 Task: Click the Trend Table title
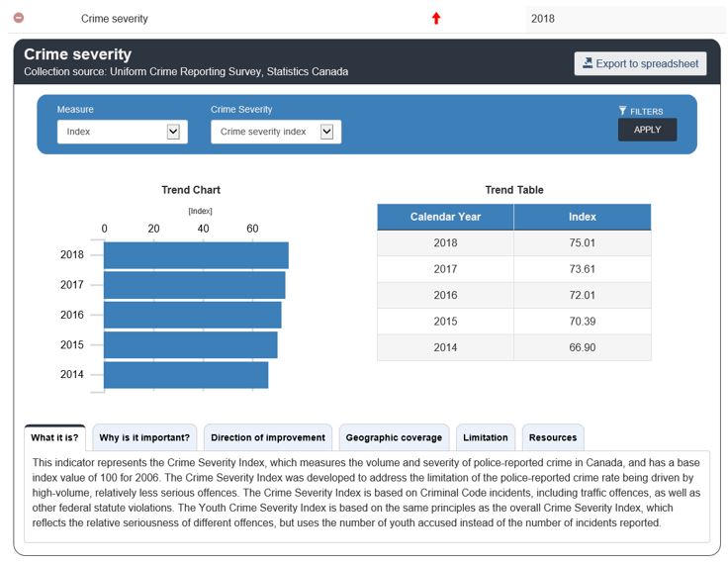(514, 190)
